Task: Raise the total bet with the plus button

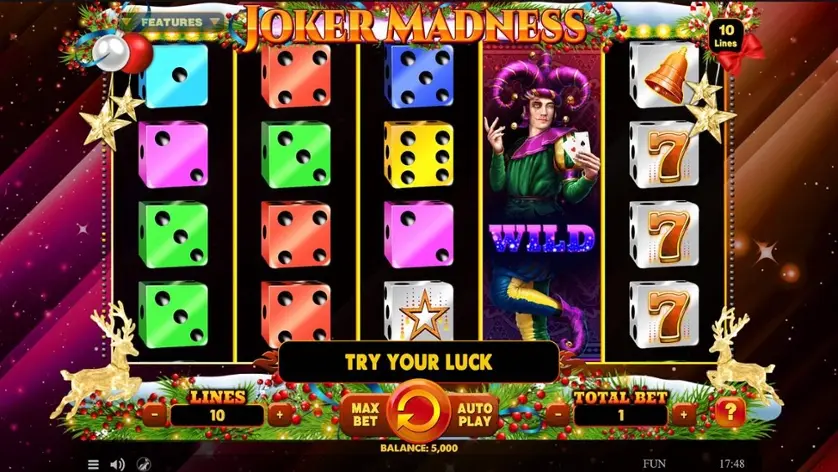Action: coord(684,414)
